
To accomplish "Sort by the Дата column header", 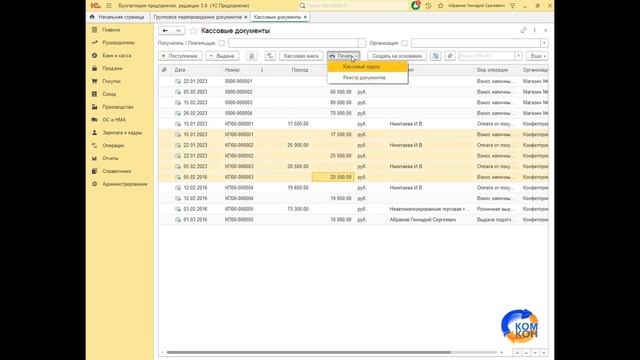I will coord(180,70).
